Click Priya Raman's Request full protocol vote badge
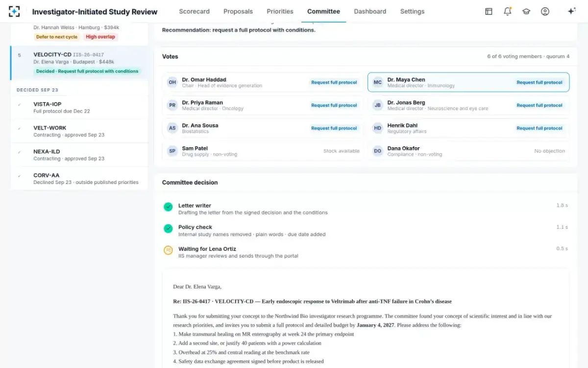The image size is (588, 368). coord(334,105)
